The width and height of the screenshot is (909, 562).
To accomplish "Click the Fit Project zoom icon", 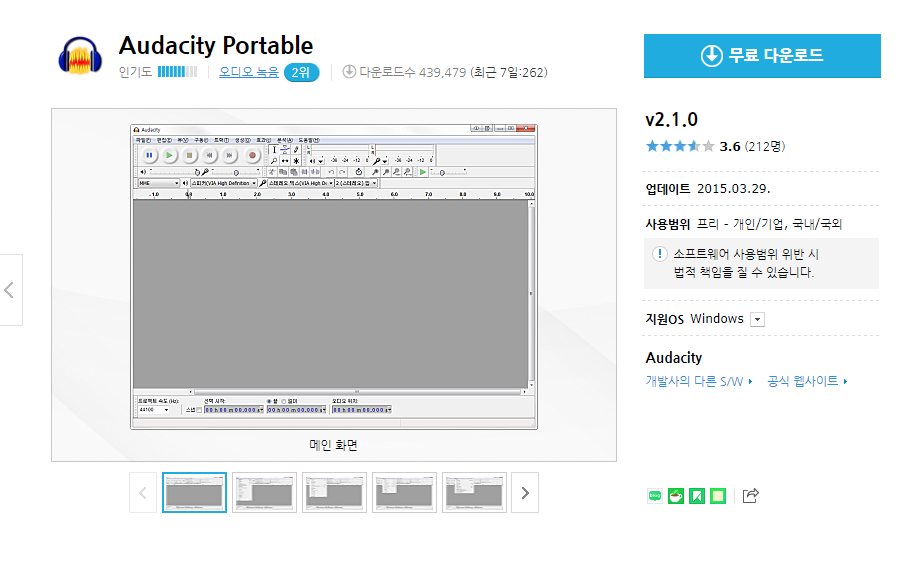I will (407, 172).
